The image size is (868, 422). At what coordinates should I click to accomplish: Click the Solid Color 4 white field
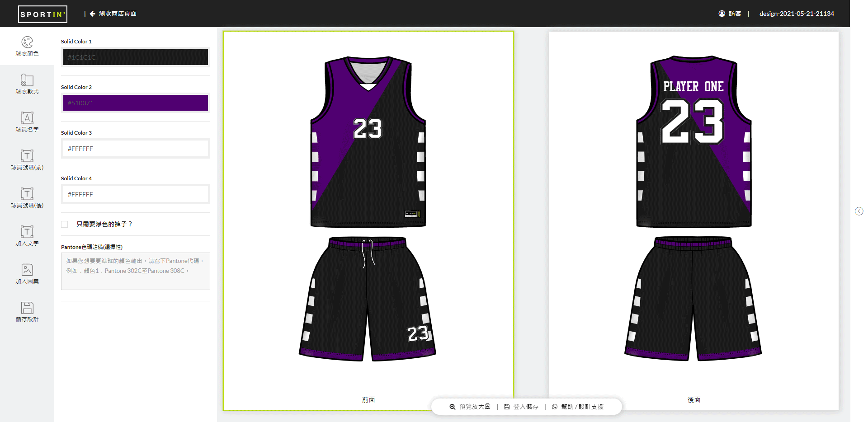pos(136,194)
